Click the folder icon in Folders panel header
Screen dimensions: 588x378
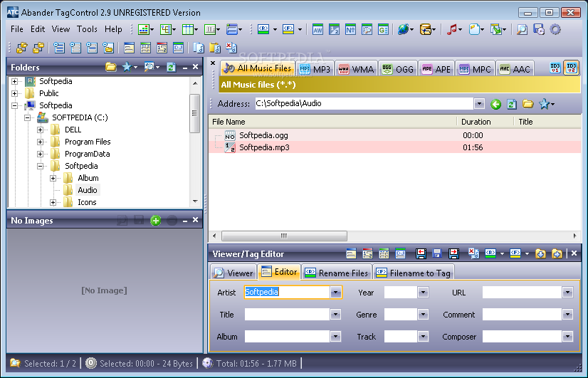coord(110,67)
